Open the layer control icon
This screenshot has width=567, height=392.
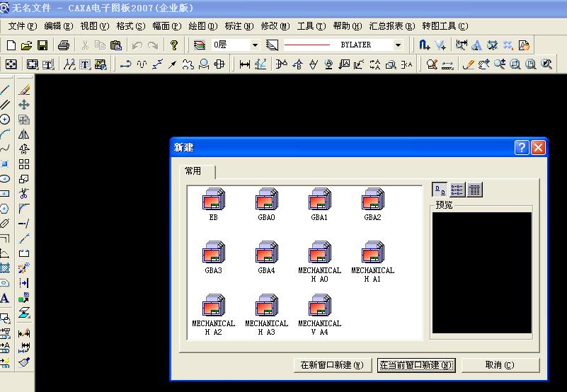(199, 45)
